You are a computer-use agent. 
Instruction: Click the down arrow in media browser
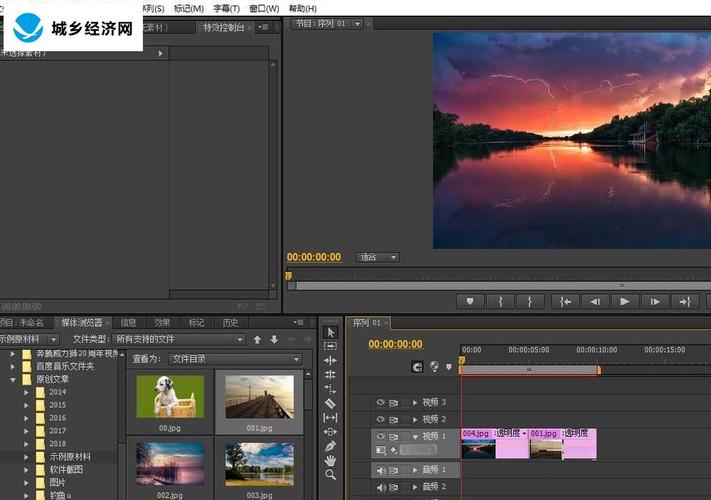pos(274,340)
